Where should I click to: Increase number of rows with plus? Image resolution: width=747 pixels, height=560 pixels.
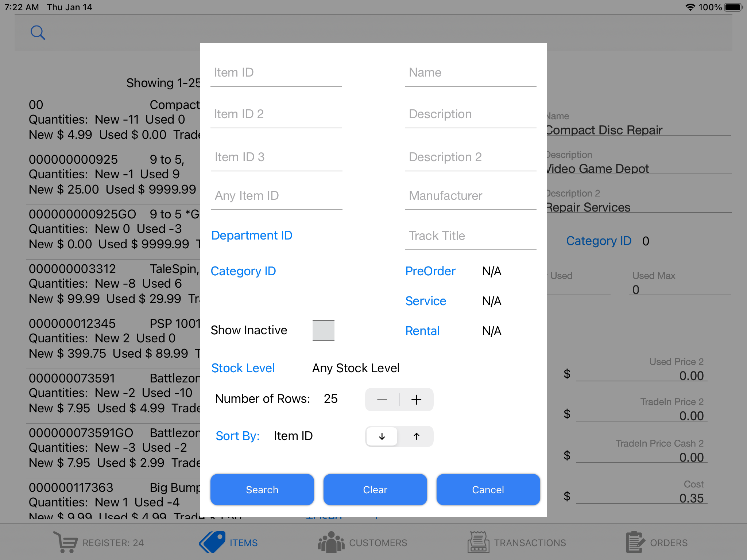(416, 400)
